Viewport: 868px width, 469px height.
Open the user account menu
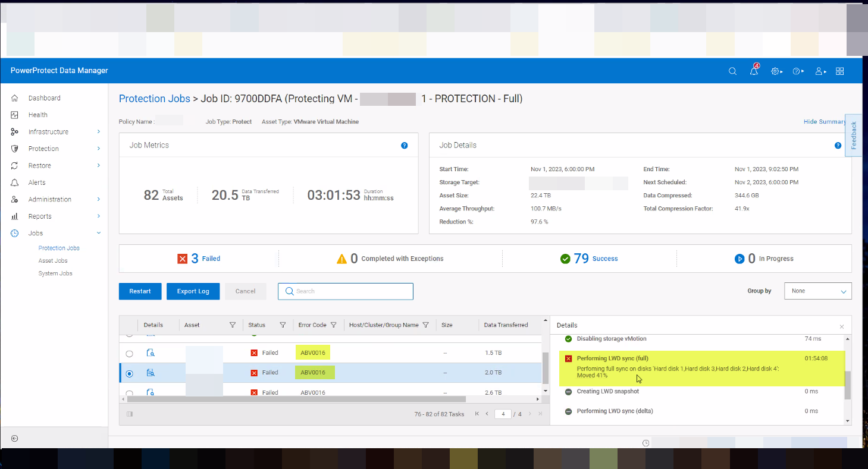(819, 71)
